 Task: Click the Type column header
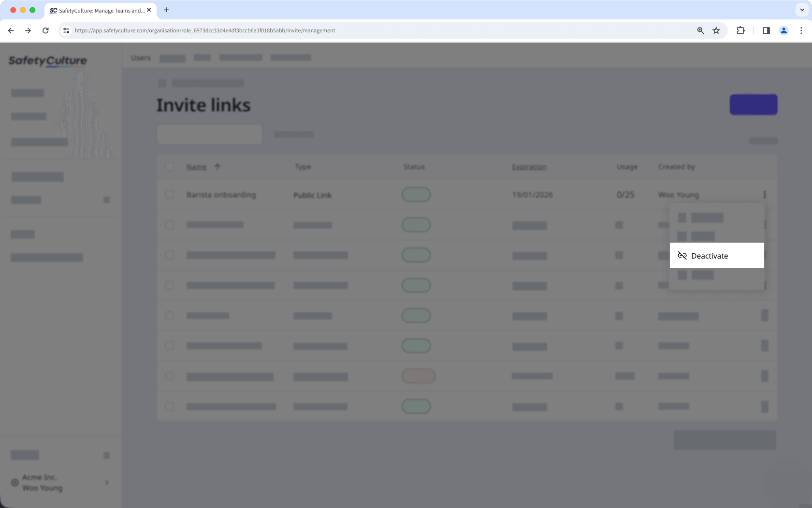click(x=303, y=167)
